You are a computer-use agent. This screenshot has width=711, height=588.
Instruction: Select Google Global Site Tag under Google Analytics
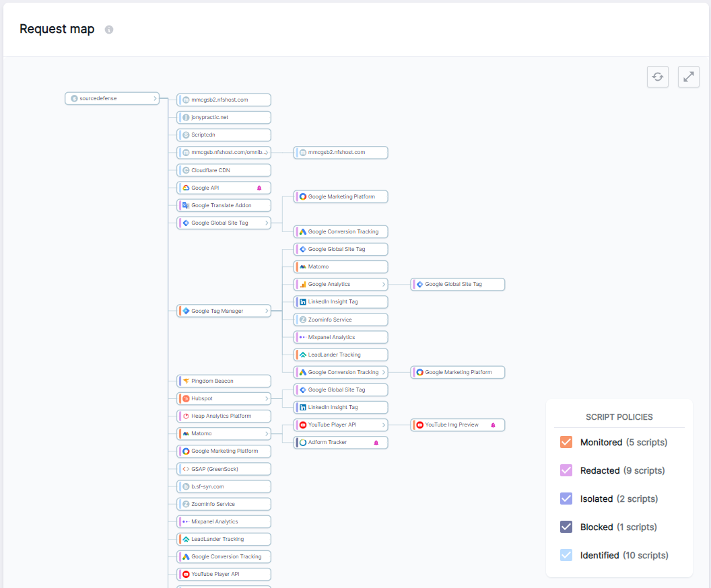tap(458, 285)
